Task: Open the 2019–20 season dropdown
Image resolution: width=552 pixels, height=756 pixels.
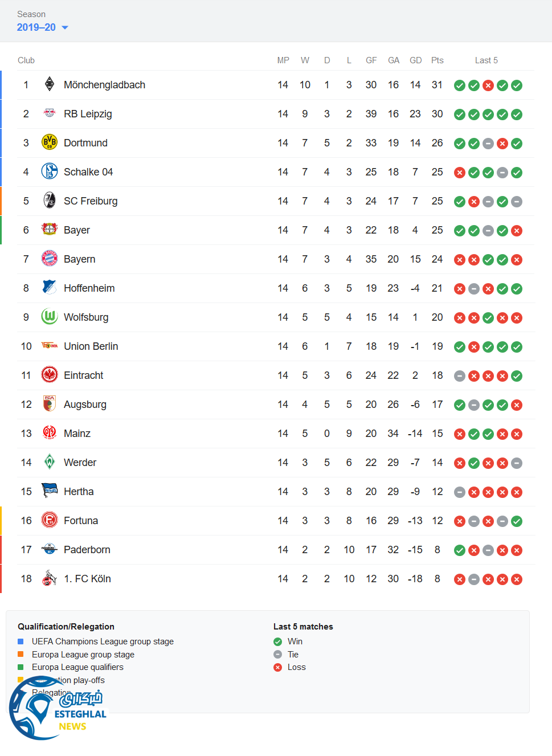Action: pyautogui.click(x=42, y=27)
